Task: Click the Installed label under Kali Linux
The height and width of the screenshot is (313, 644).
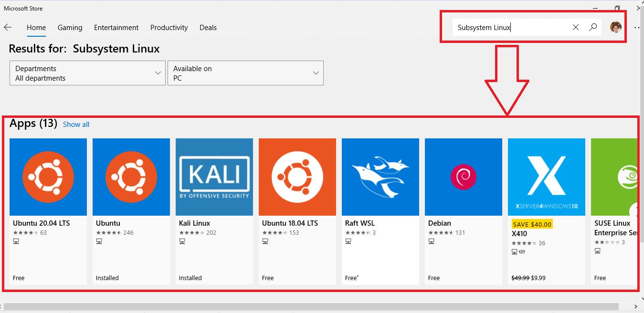Action: [x=190, y=278]
